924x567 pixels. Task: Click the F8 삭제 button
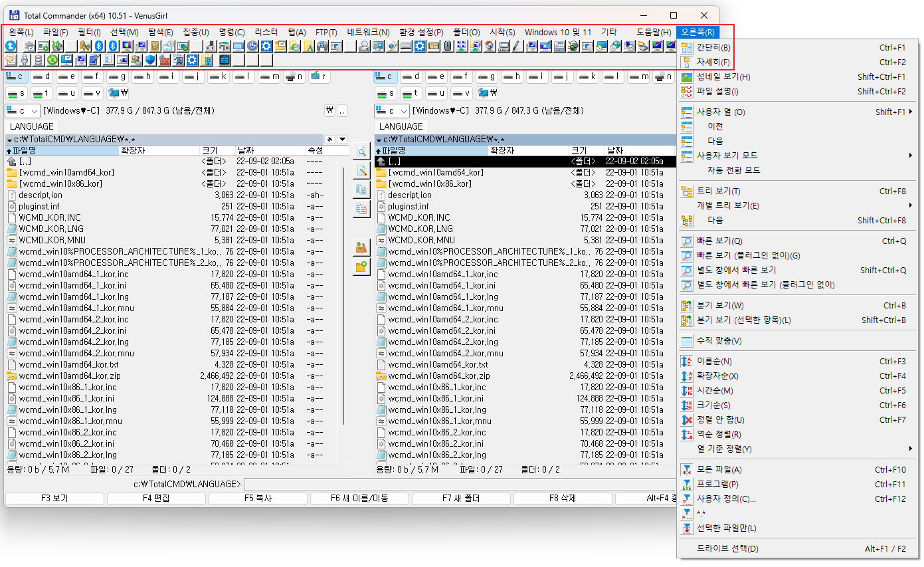coord(563,499)
